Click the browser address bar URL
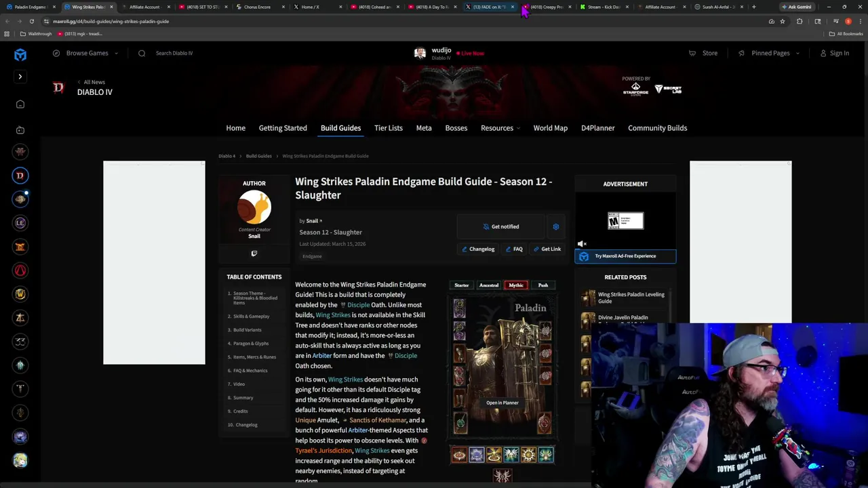The image size is (868, 488). [x=111, y=21]
